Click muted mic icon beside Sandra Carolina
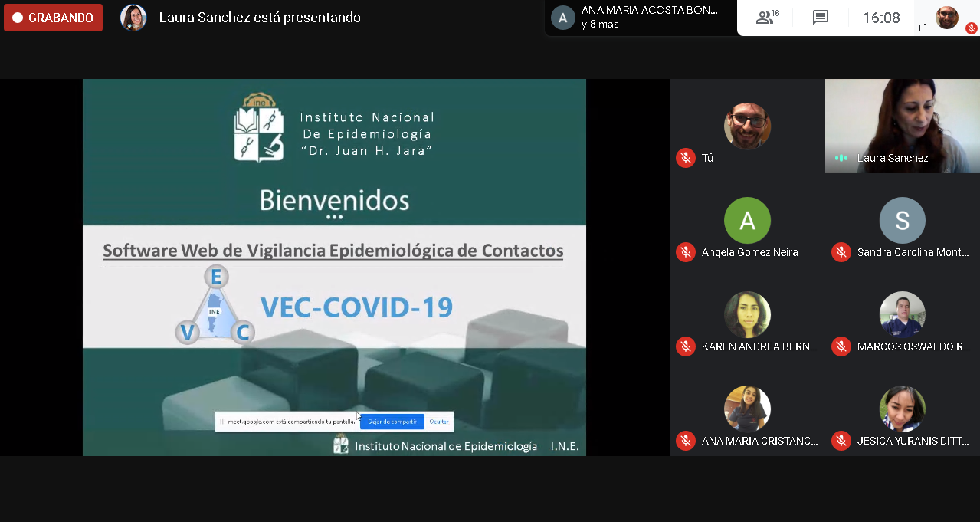This screenshot has width=980, height=522. click(x=841, y=252)
